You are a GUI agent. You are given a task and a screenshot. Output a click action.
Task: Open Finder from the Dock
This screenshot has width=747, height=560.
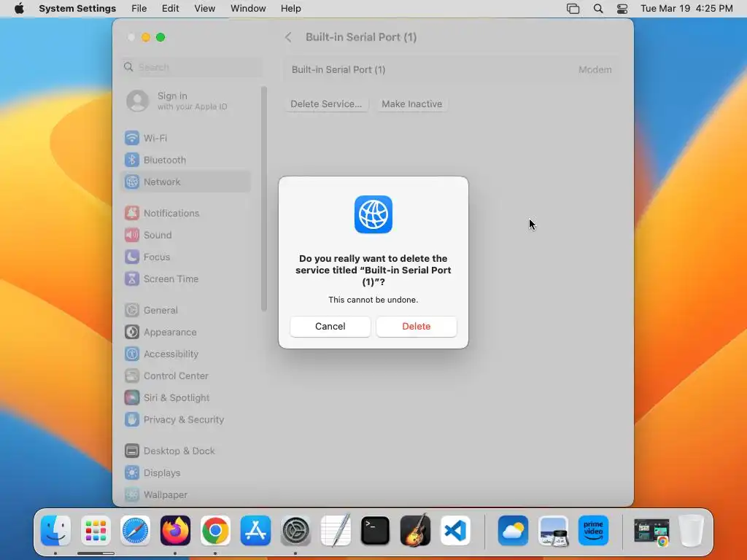point(55,531)
